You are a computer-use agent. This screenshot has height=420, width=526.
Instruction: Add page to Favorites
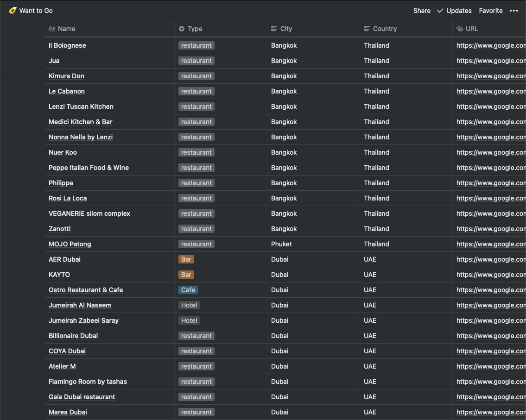(490, 11)
